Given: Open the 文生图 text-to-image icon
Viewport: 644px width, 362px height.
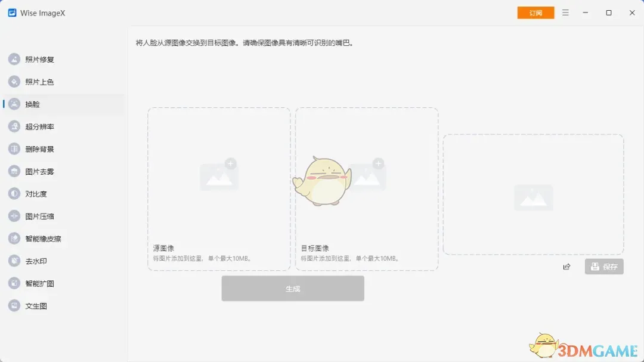Looking at the screenshot, I should 14,305.
